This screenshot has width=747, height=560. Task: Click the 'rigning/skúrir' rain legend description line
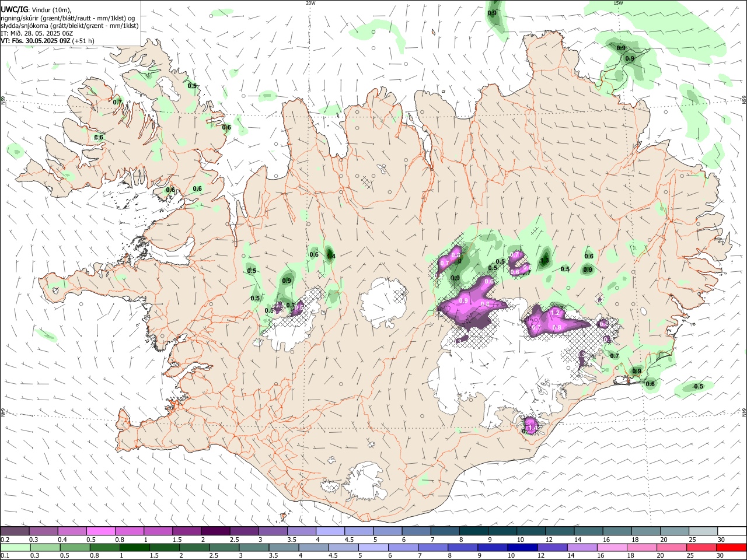tap(67, 17)
